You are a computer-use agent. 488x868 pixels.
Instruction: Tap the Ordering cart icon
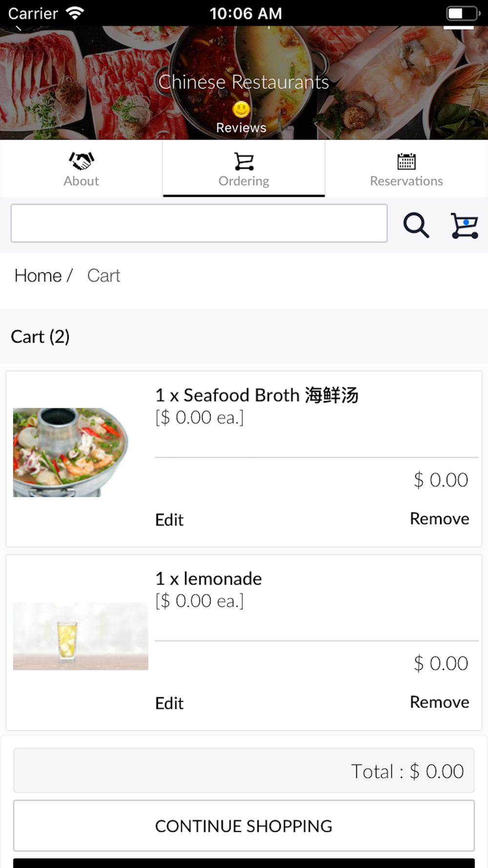tap(244, 161)
